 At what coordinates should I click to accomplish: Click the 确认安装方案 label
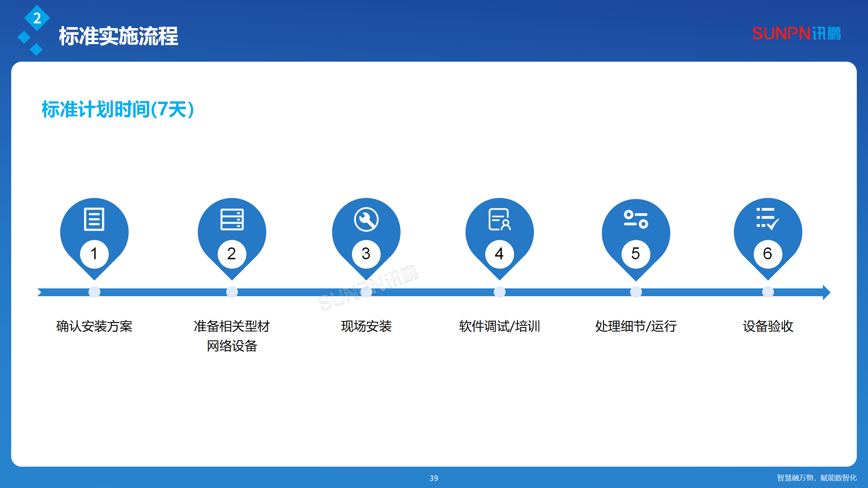[x=95, y=326]
